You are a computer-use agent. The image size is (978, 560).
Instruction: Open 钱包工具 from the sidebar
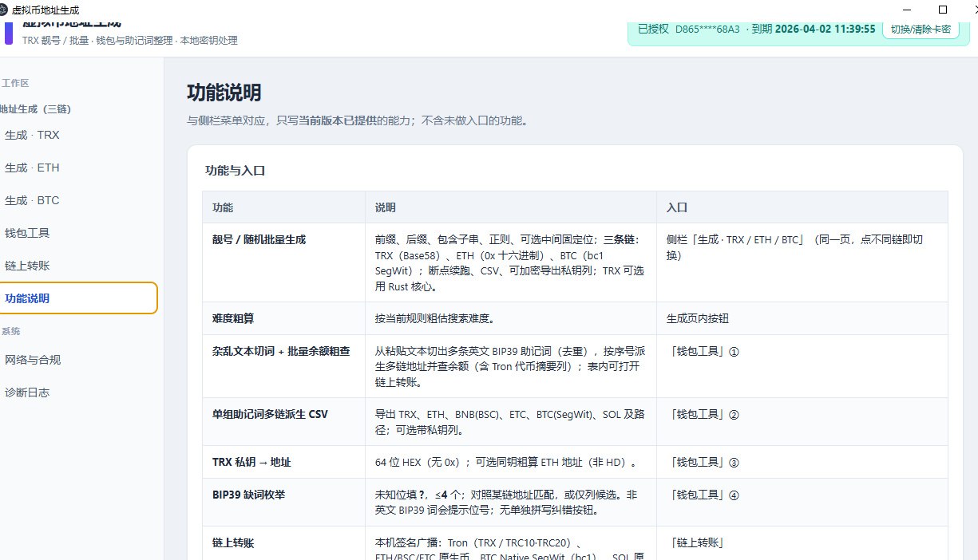(x=27, y=233)
